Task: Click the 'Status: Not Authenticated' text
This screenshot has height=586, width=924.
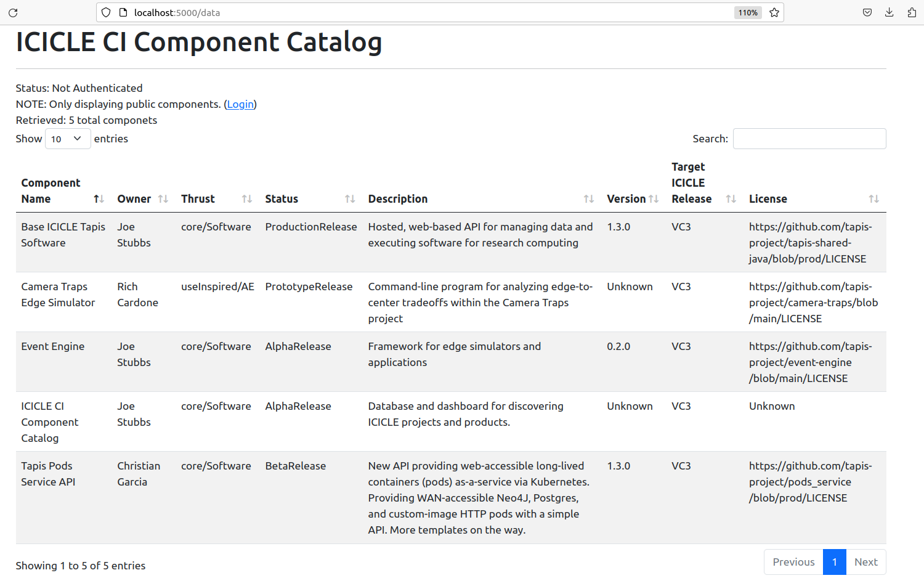Action: pos(79,88)
